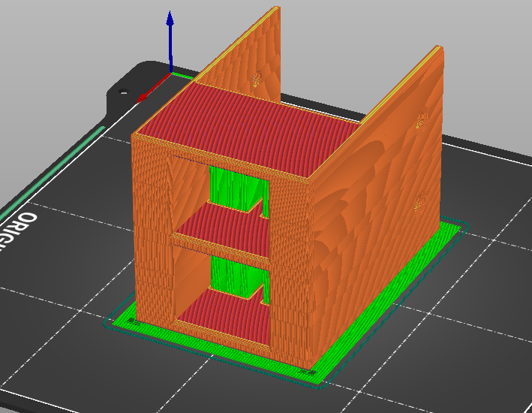Screen dimensions: 532x413
Task: Click the screw hole on left rear wall
Action: pyautogui.click(x=259, y=80)
